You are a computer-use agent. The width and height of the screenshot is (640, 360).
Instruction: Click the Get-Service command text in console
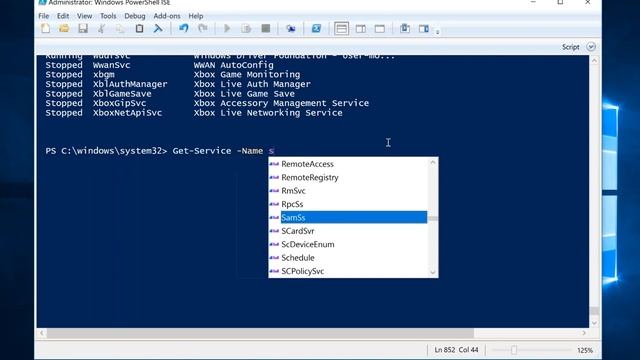coord(202,151)
